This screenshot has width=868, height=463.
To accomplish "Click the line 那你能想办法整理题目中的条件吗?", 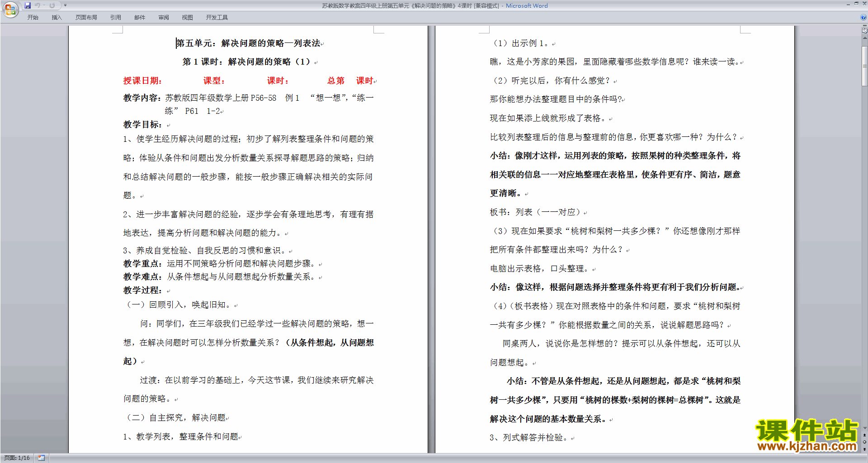I will click(556, 99).
